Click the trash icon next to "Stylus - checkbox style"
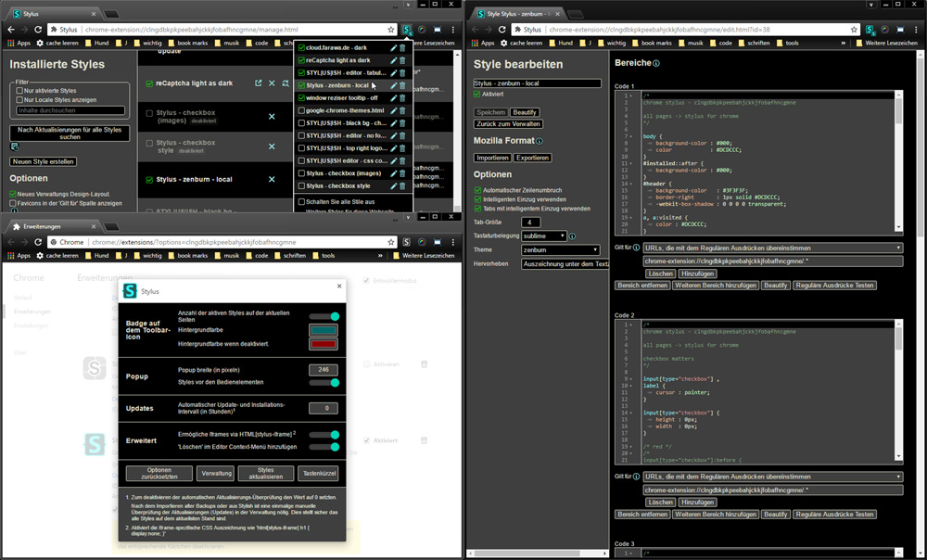The width and height of the screenshot is (927, 560). pyautogui.click(x=401, y=184)
